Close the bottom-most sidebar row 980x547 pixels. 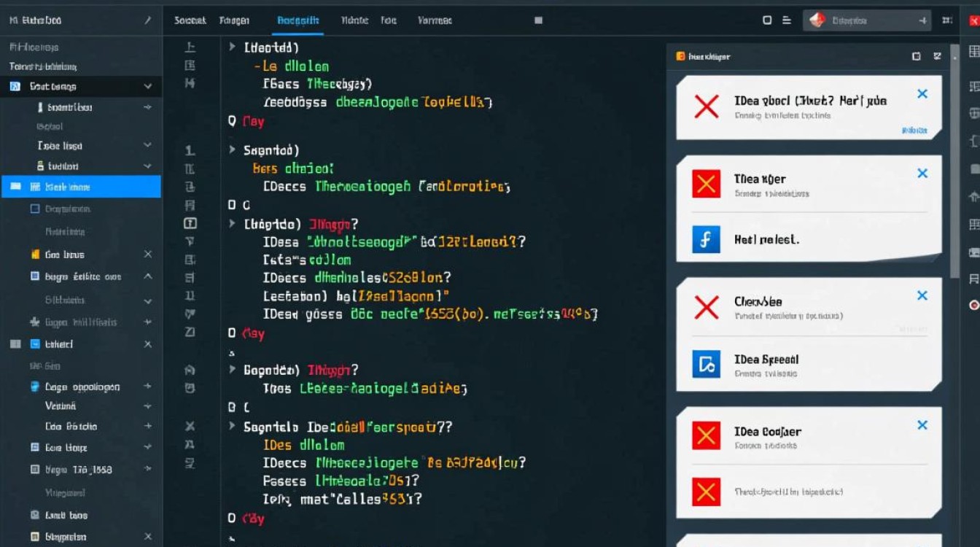tap(148, 537)
